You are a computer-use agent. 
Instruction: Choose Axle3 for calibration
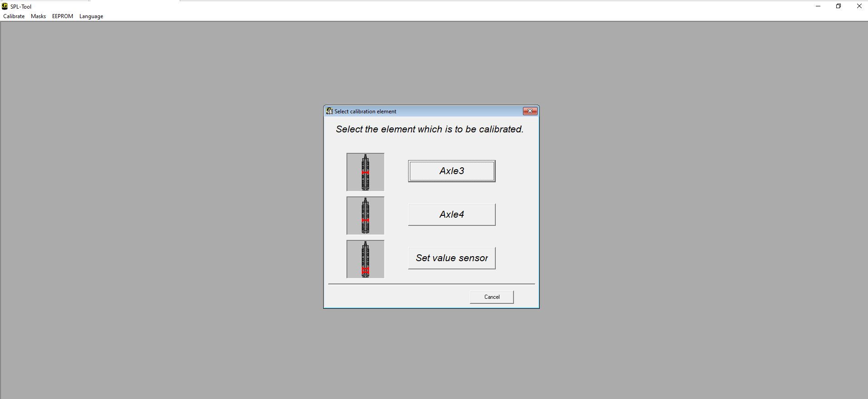(x=452, y=171)
